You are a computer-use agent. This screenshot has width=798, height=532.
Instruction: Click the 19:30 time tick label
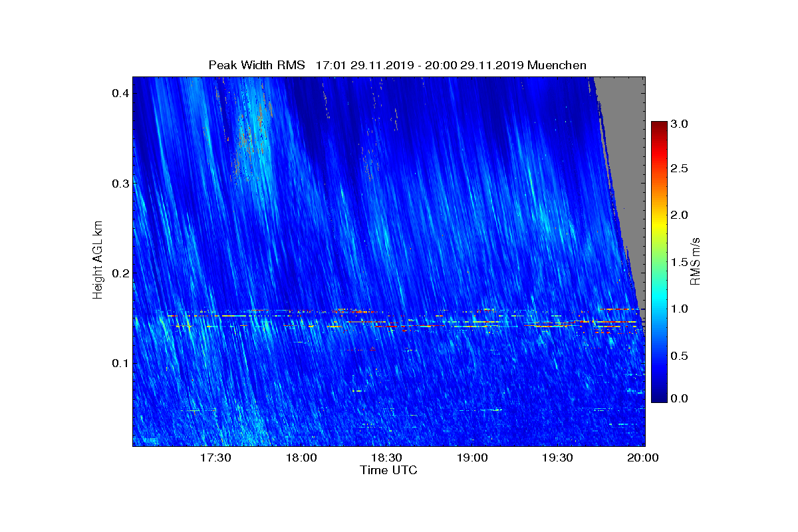coord(558,458)
